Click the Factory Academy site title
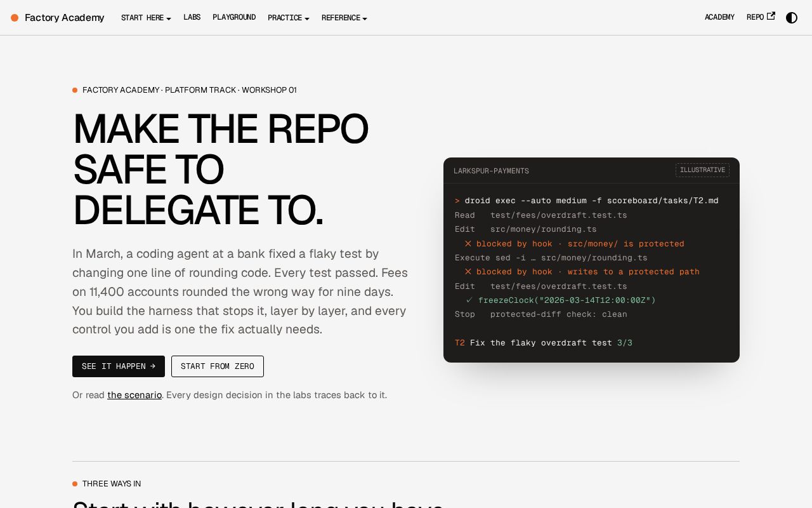This screenshot has width=812, height=508. pos(65,18)
